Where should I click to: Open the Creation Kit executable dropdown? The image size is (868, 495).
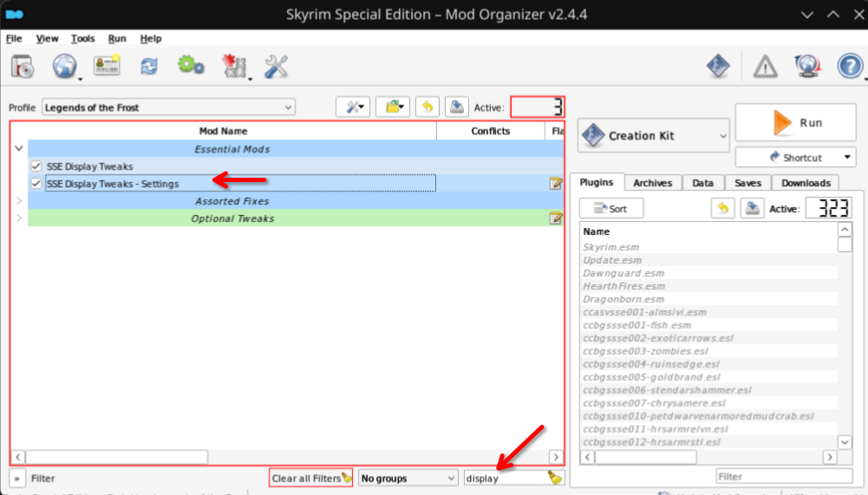653,135
